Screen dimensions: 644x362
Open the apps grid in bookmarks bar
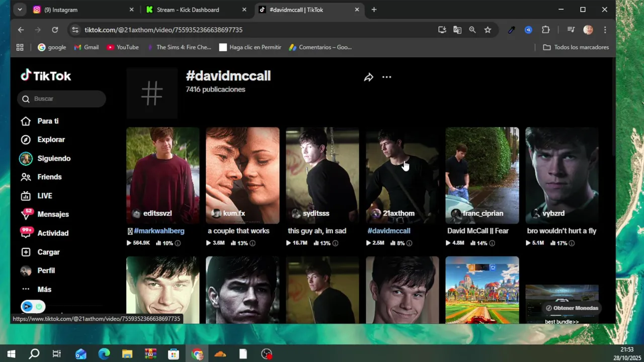coord(20,47)
